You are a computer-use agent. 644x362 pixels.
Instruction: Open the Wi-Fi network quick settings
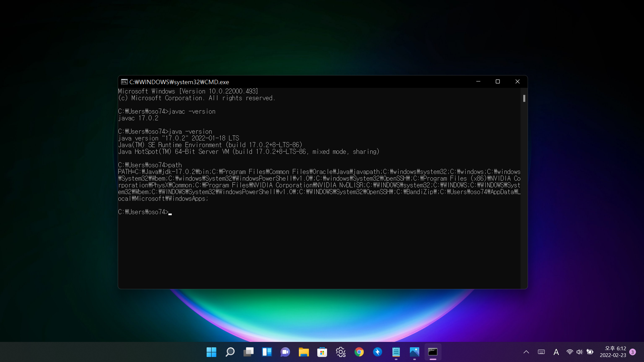click(570, 352)
